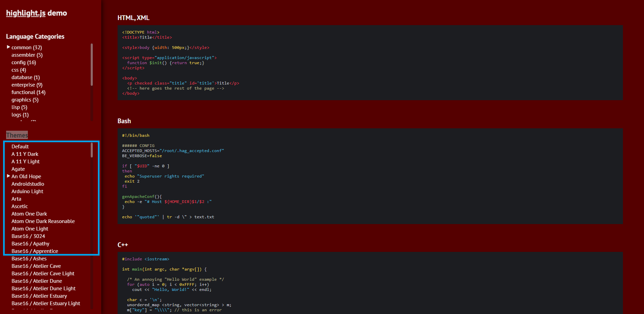Click the arrow marker beside An Old Hope
644x314 pixels.
8,176
